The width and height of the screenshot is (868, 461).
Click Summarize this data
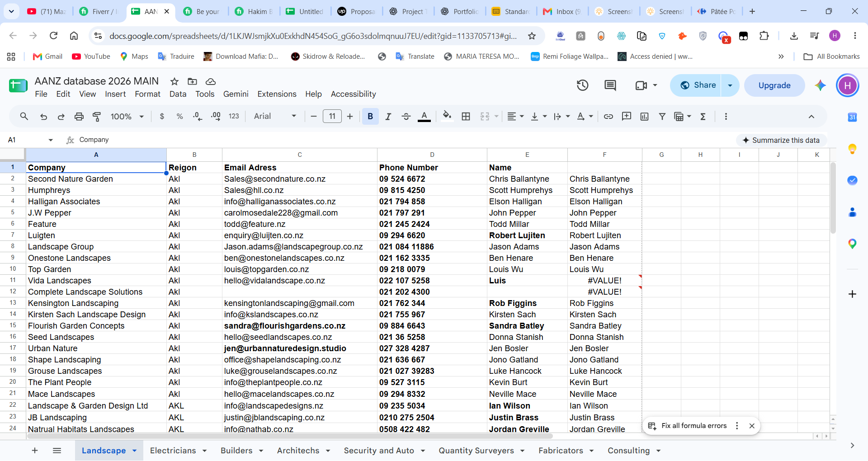(781, 140)
